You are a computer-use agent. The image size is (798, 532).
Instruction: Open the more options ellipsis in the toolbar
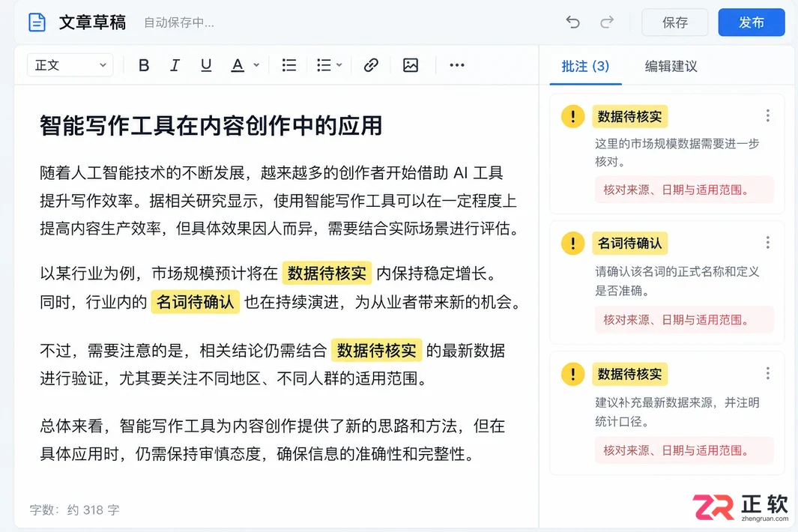pos(457,65)
